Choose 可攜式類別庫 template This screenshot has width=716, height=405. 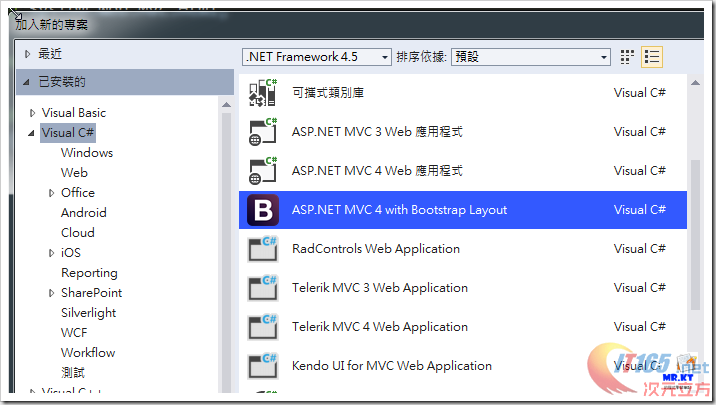[x=463, y=93]
